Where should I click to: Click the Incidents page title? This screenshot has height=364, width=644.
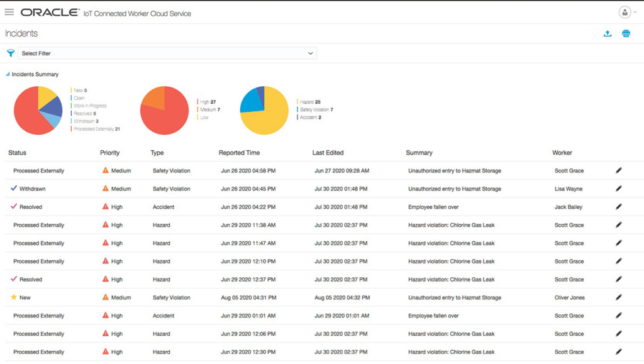(x=21, y=33)
